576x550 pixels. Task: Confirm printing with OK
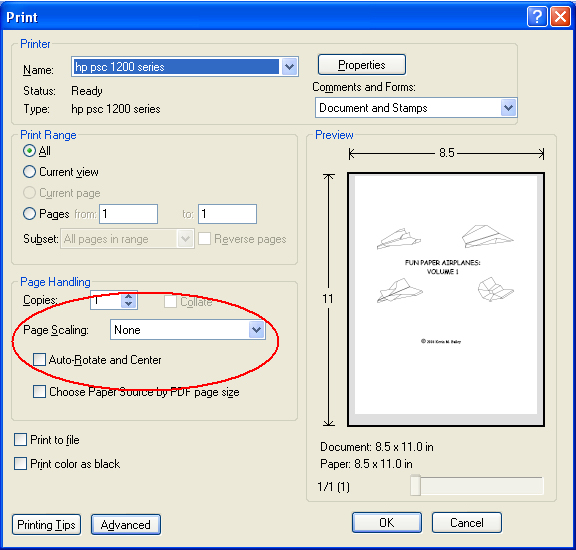point(387,522)
